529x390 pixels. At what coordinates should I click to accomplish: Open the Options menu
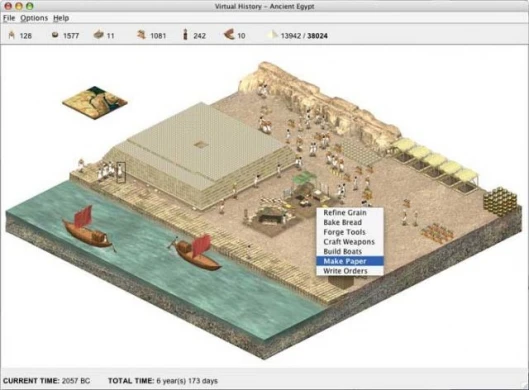[x=34, y=18]
